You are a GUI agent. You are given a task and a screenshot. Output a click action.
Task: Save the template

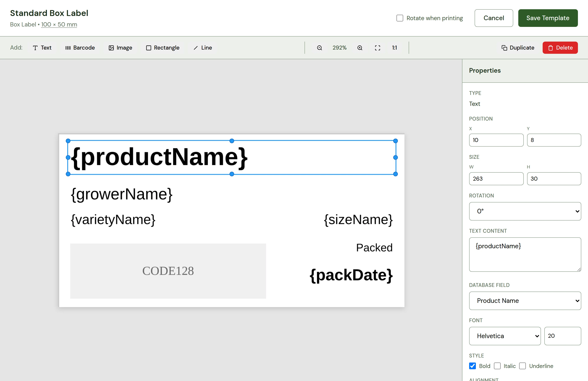[x=548, y=18]
